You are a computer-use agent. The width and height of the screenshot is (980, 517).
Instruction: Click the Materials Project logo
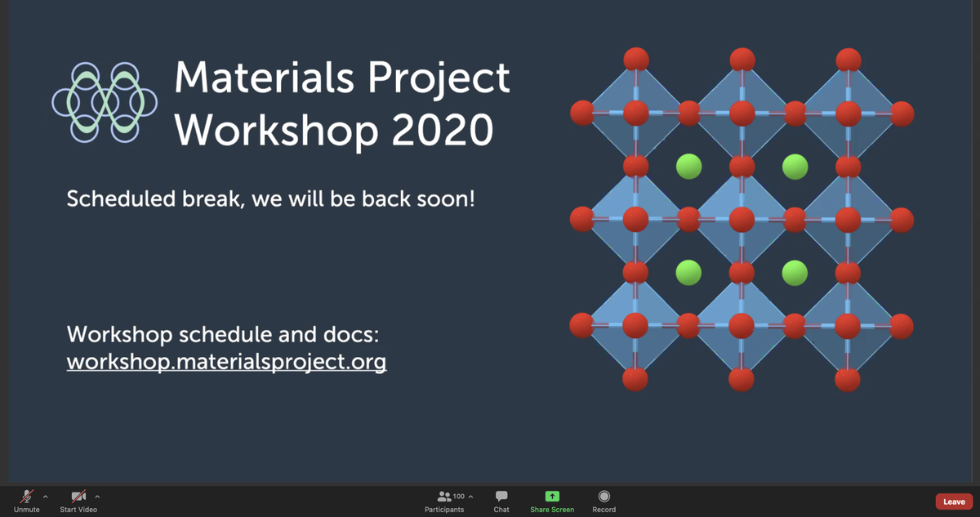(105, 101)
